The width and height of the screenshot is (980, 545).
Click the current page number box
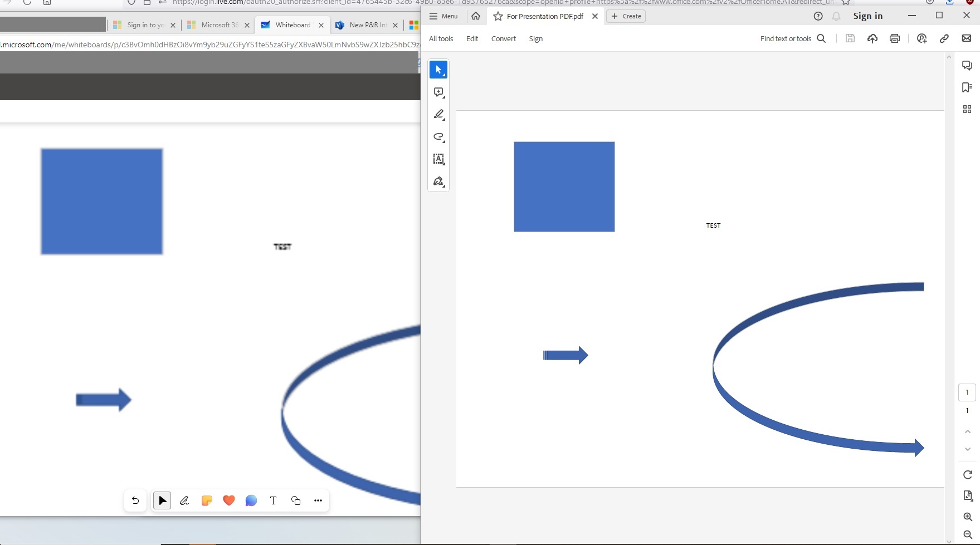[967, 392]
